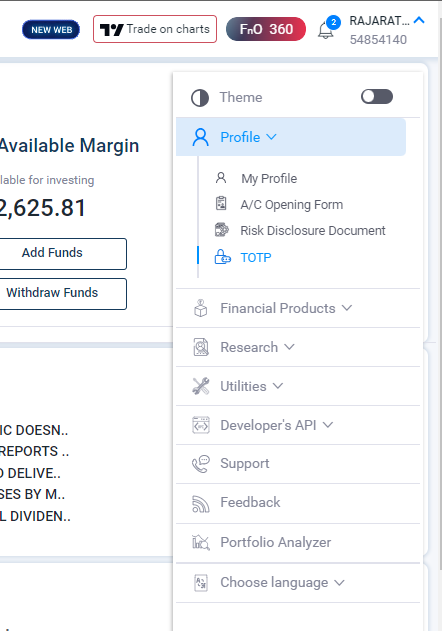Click the theme contrast half-circle icon

point(200,98)
